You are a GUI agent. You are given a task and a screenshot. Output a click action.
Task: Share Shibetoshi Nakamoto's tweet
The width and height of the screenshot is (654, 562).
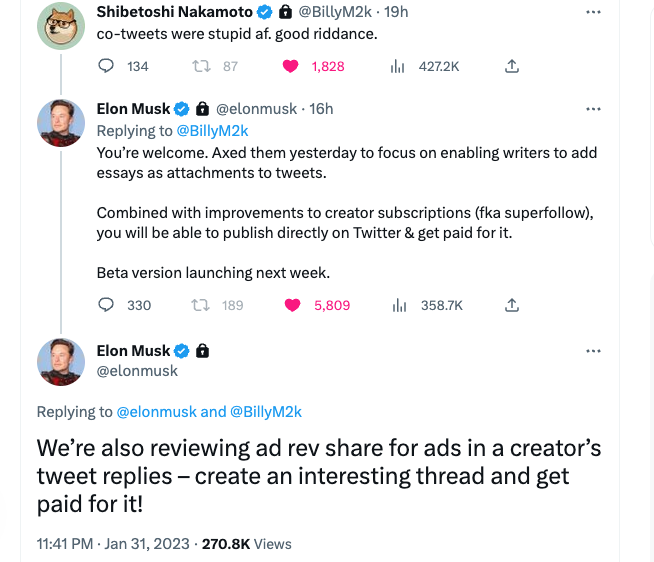point(512,66)
